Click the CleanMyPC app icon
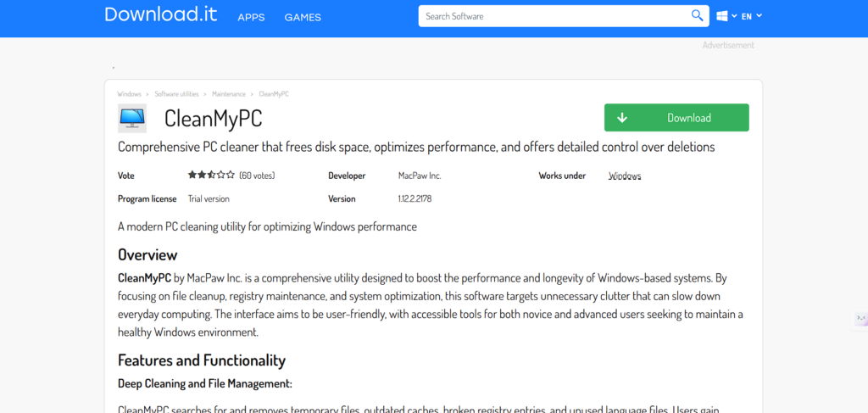This screenshot has width=868, height=413. pyautogui.click(x=132, y=118)
